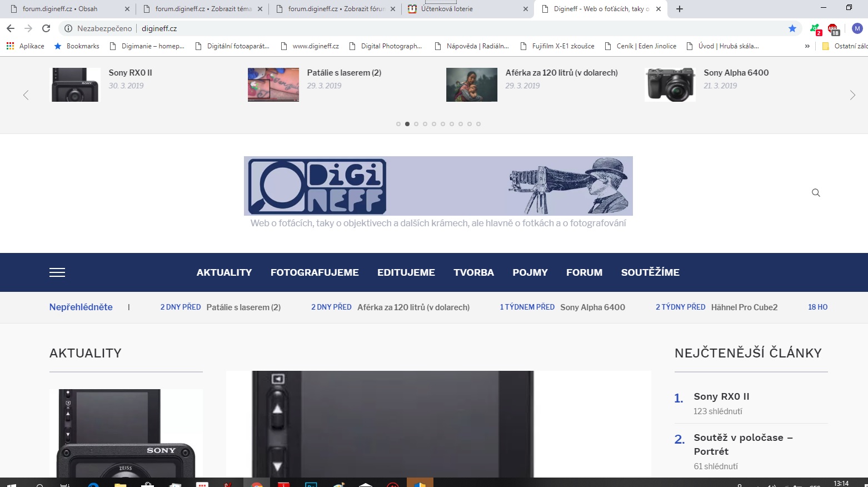The height and width of the screenshot is (487, 868).
Task: Select the third carousel pagination dot
Action: click(x=416, y=124)
